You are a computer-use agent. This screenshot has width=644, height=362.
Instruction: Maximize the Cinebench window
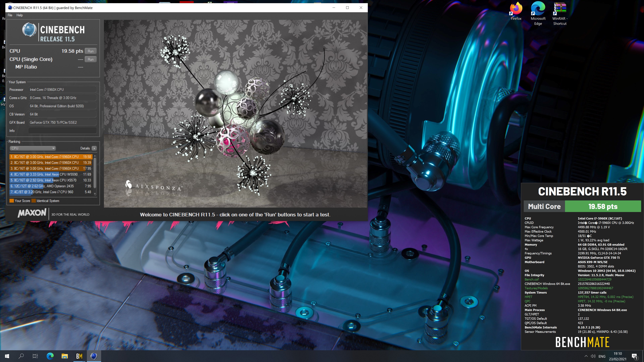click(347, 8)
